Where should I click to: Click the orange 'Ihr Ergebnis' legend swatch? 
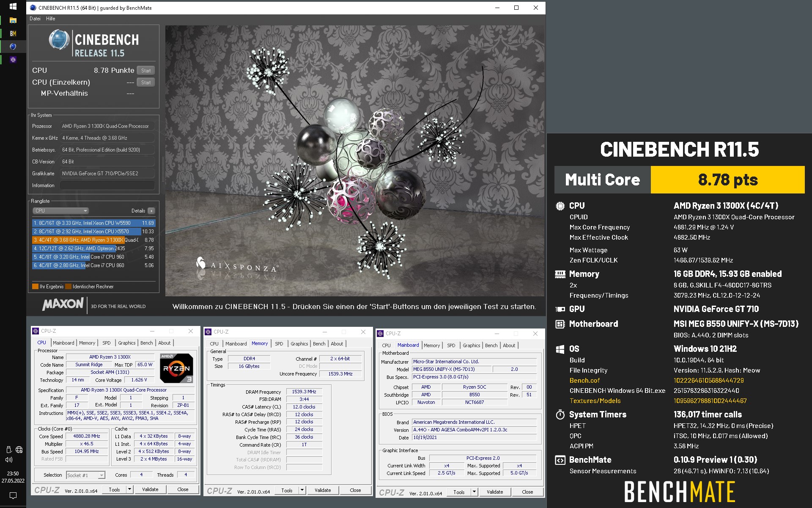pyautogui.click(x=35, y=287)
